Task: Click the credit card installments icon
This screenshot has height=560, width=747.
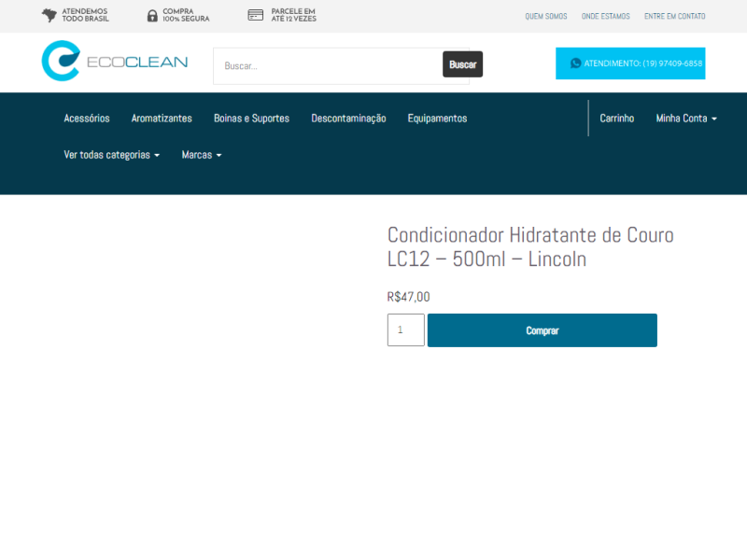Action: [x=255, y=15]
